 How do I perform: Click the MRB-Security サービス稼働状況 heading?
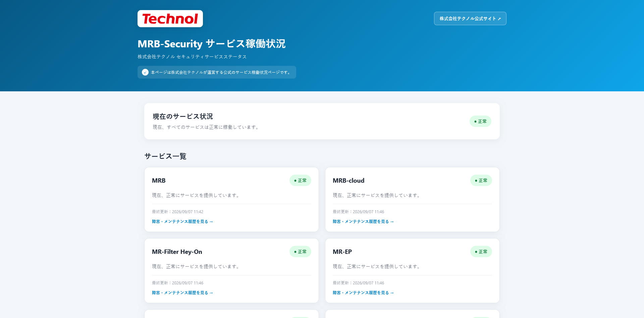212,44
